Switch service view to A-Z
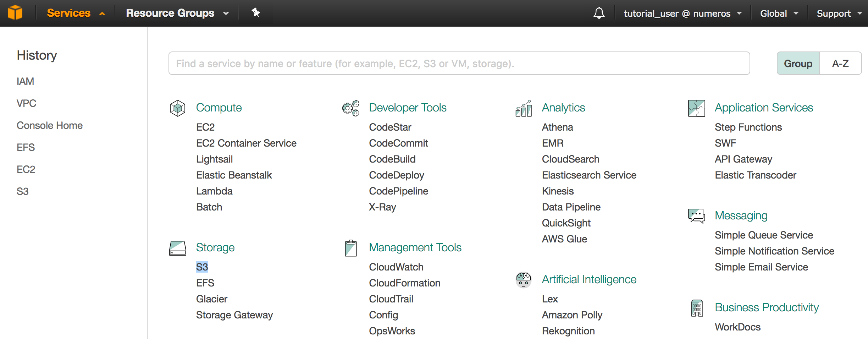The height and width of the screenshot is (339, 868). pos(840,64)
